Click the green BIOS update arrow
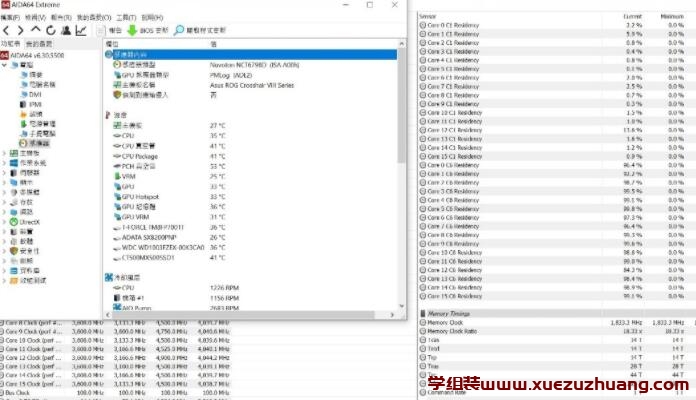This screenshot has width=696, height=400. [x=132, y=31]
